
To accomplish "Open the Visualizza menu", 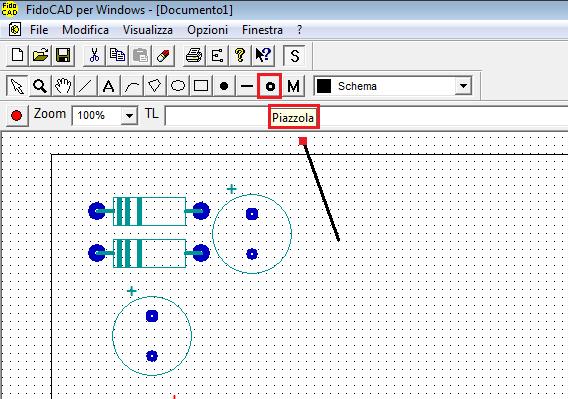I will (x=148, y=30).
